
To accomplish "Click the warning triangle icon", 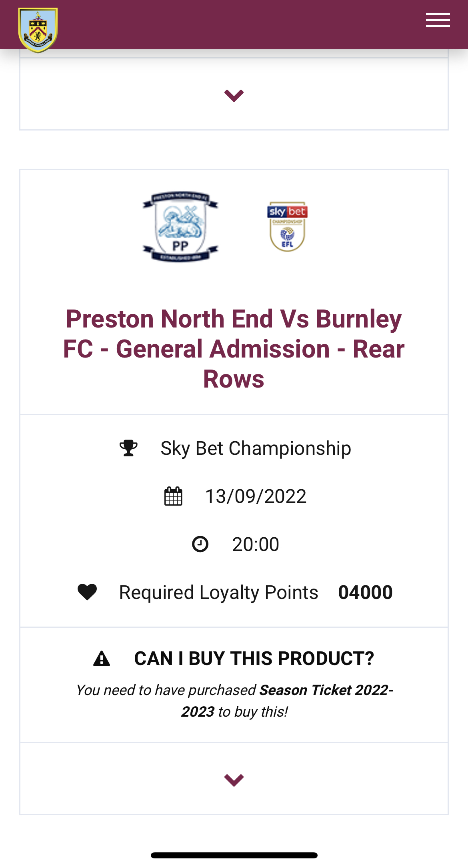I will (x=102, y=659).
